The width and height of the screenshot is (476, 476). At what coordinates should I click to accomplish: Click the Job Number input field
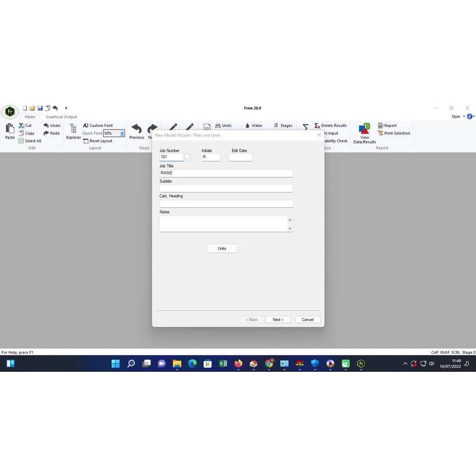[171, 157]
